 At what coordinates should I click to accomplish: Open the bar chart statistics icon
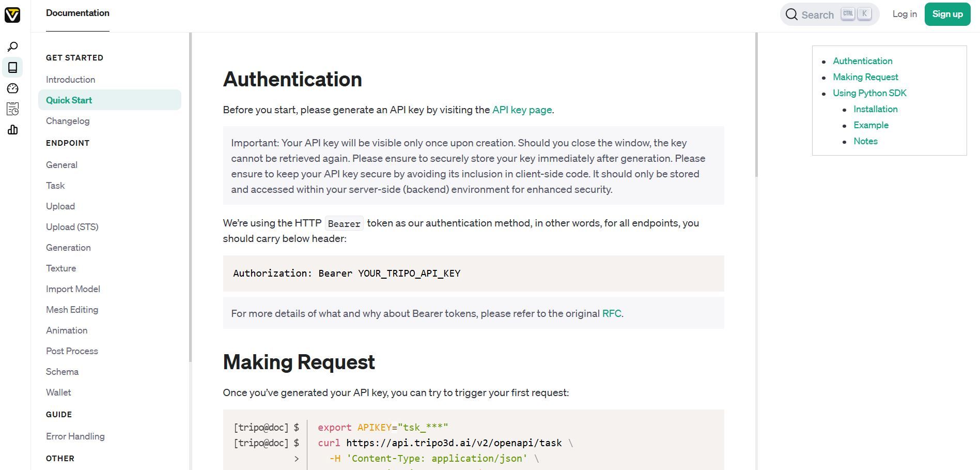point(12,130)
